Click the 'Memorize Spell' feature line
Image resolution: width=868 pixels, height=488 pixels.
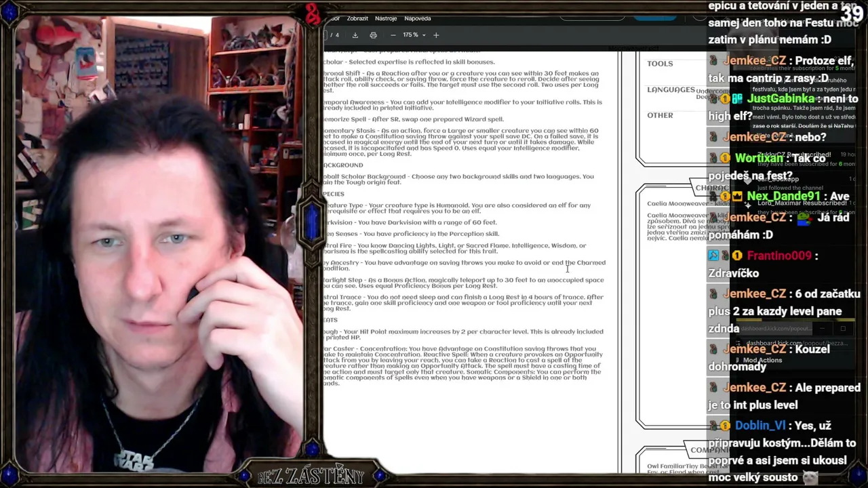(414, 119)
